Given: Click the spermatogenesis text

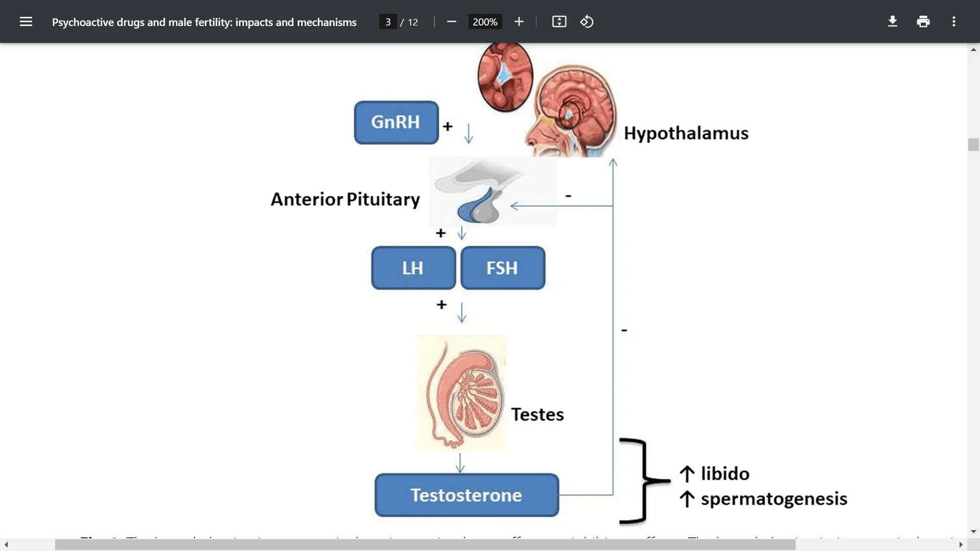Looking at the screenshot, I should [x=774, y=498].
